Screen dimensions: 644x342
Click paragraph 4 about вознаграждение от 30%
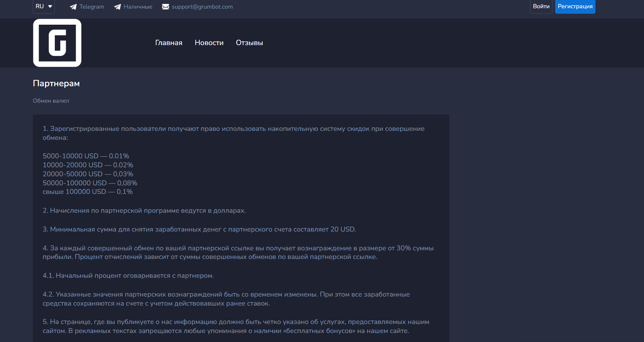tap(238, 253)
